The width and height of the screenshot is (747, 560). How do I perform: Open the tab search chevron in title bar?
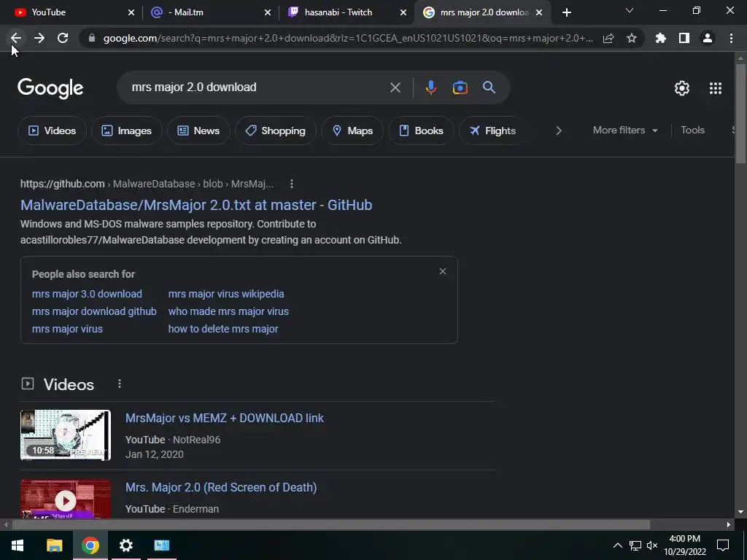[630, 10]
